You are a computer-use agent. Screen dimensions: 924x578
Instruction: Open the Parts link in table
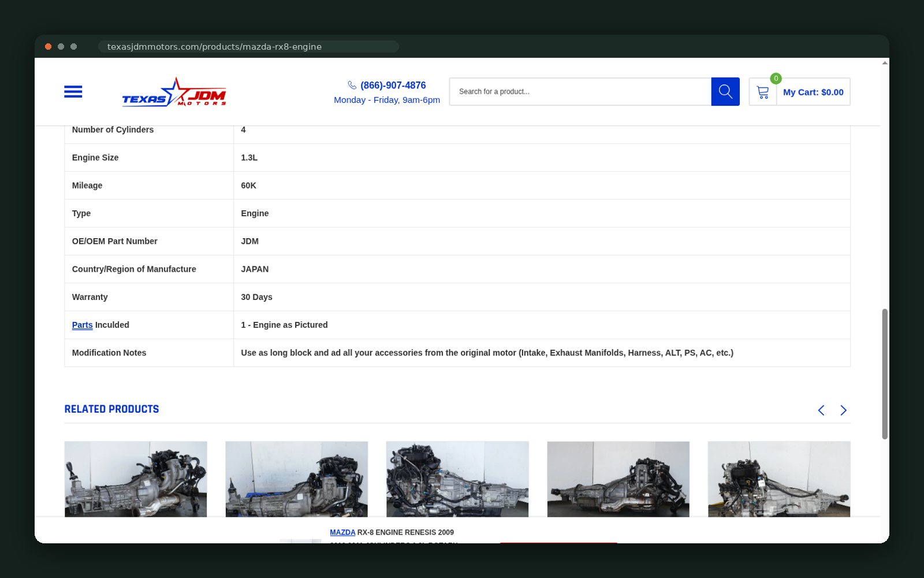[82, 325]
